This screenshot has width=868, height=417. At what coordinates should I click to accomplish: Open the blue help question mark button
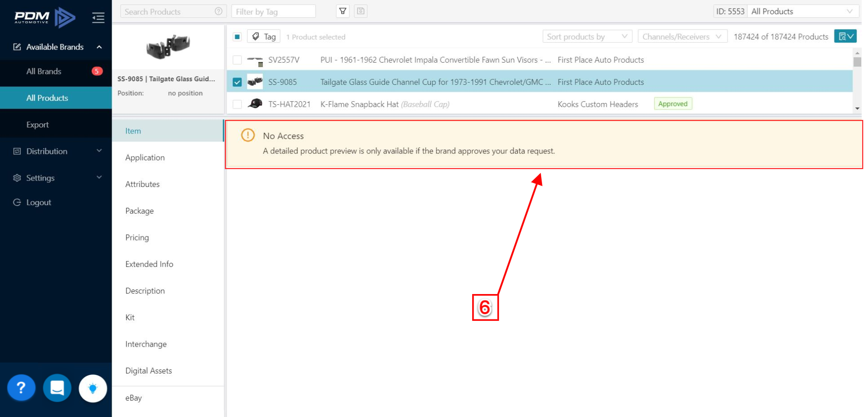pos(21,388)
